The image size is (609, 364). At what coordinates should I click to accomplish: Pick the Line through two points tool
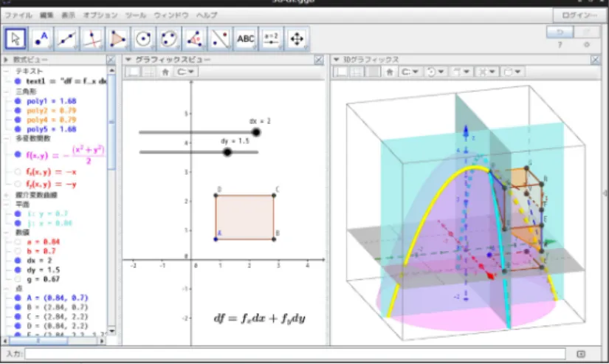coord(66,39)
